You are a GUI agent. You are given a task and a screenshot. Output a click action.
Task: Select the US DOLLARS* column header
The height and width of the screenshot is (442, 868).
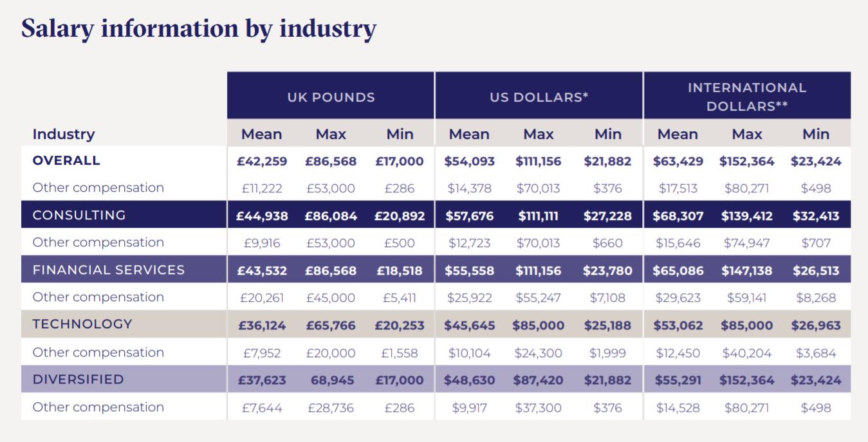[x=539, y=97]
